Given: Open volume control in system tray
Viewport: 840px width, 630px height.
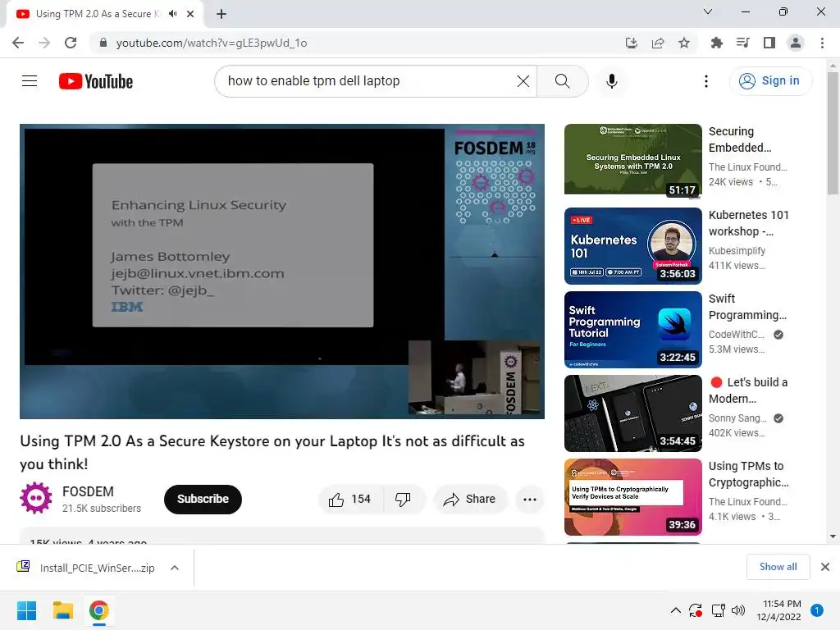Looking at the screenshot, I should pyautogui.click(x=738, y=610).
